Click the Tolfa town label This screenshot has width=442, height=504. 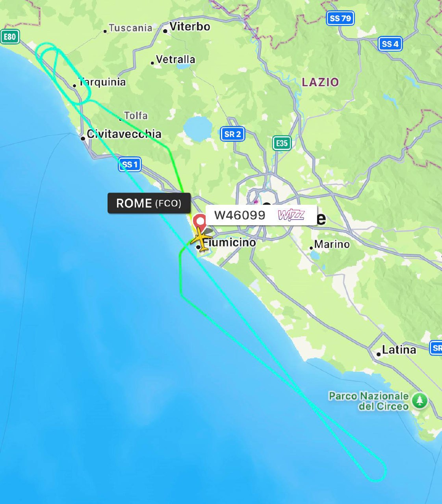136,116
